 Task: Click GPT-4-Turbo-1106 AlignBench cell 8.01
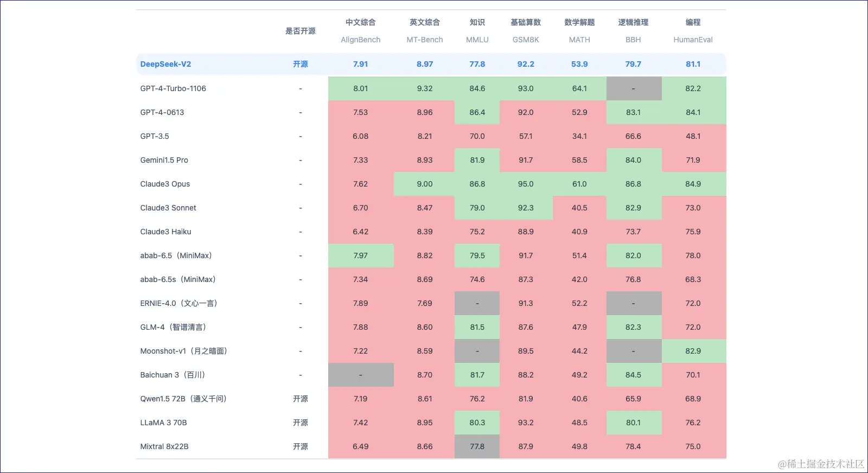click(x=361, y=88)
